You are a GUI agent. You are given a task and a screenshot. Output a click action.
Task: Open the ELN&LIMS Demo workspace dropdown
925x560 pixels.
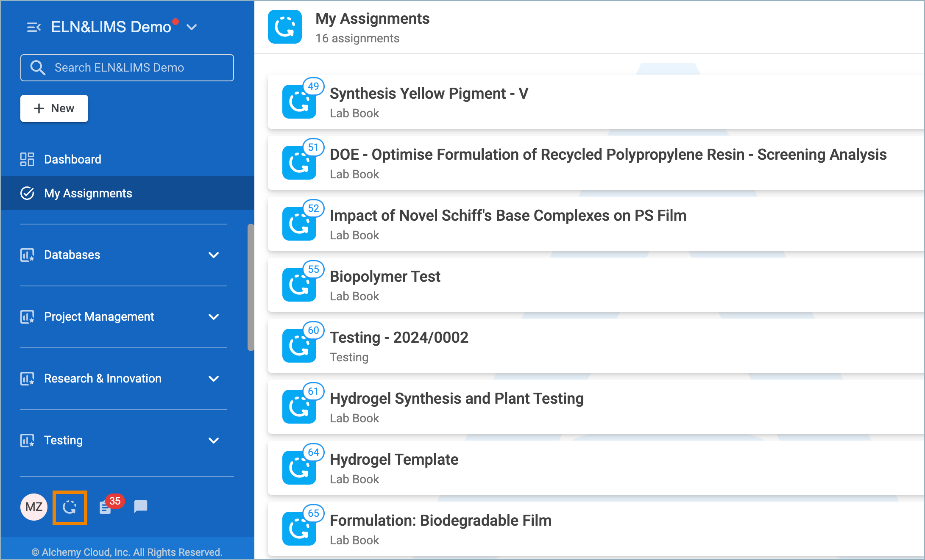(x=192, y=28)
